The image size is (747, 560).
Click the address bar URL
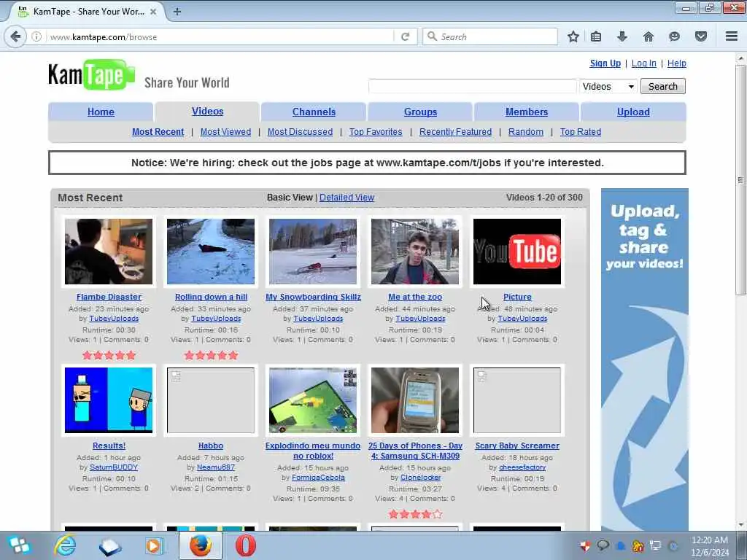point(104,36)
